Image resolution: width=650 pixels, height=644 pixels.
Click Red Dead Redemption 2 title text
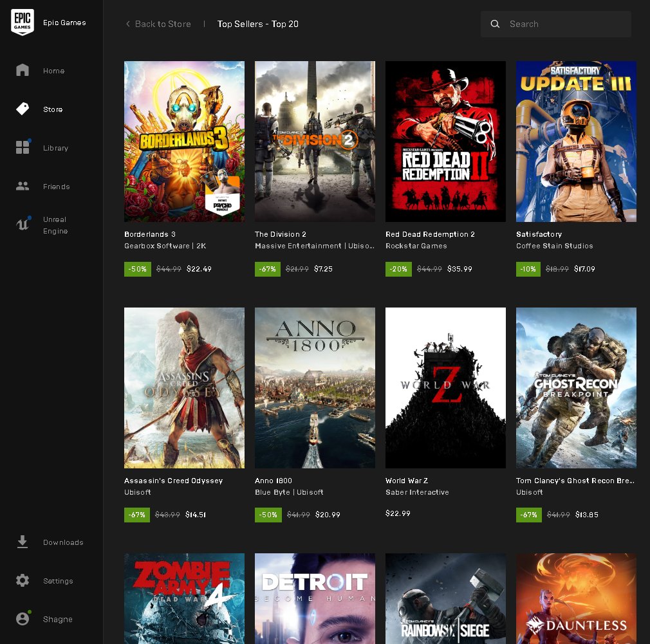[430, 234]
